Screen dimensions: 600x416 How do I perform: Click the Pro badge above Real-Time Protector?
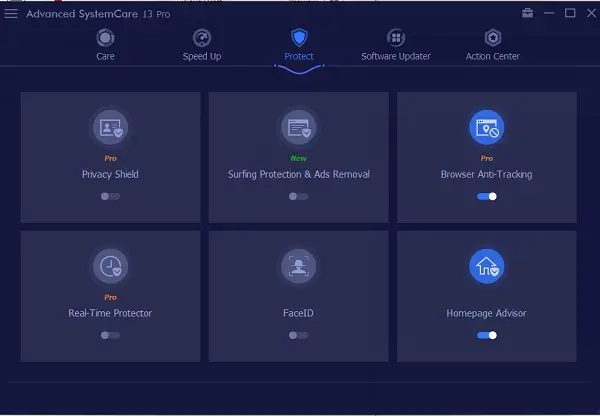click(x=110, y=297)
